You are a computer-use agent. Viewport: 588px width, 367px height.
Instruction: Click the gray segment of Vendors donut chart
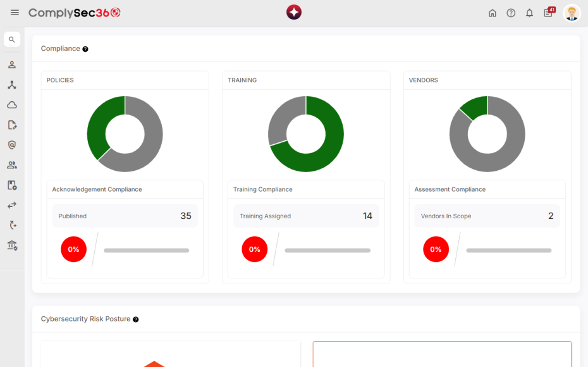pyautogui.click(x=499, y=159)
